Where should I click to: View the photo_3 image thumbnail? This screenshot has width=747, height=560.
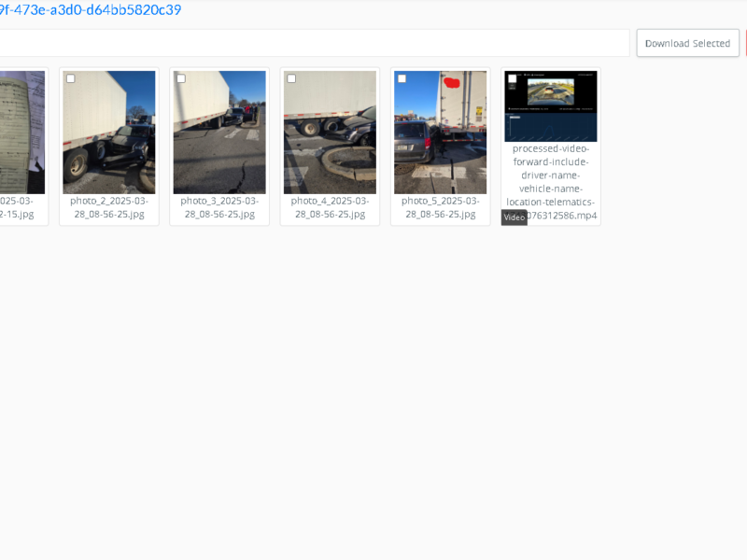pyautogui.click(x=219, y=133)
